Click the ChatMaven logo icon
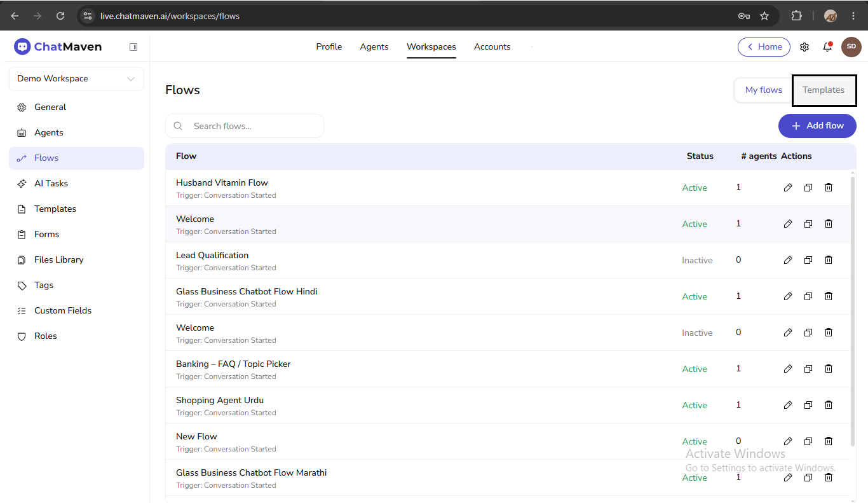This screenshot has width=868, height=503. (x=22, y=46)
